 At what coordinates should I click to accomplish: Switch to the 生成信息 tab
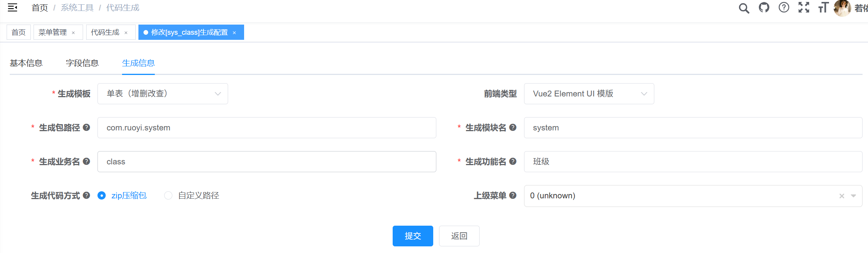click(138, 63)
